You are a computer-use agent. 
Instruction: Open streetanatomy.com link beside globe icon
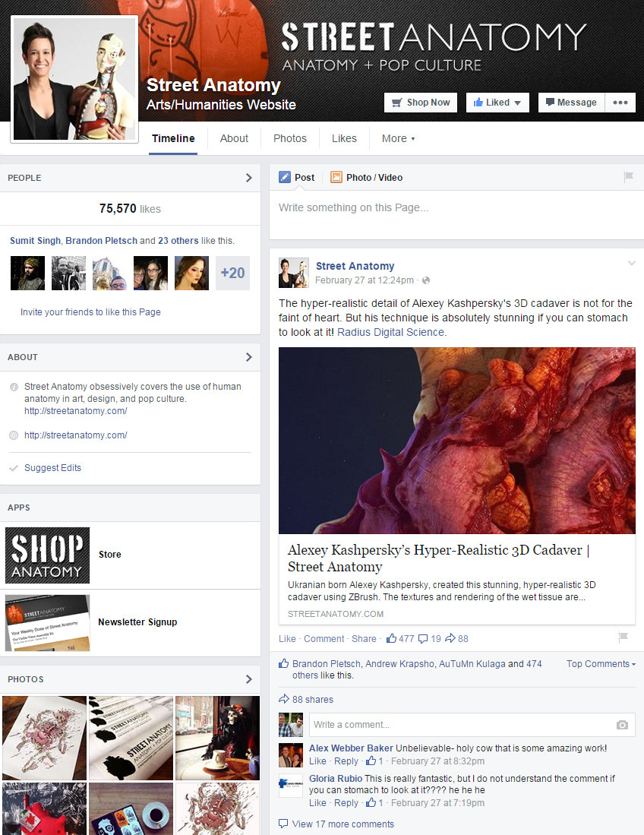click(76, 435)
